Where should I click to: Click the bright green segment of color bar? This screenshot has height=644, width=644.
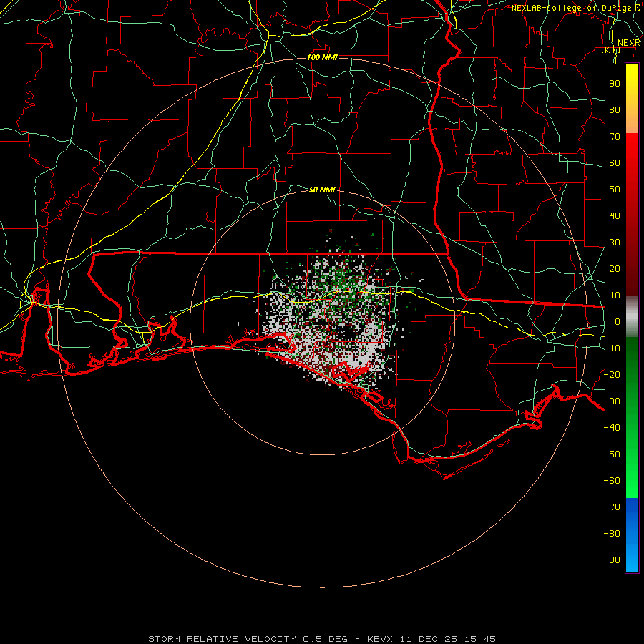632,472
